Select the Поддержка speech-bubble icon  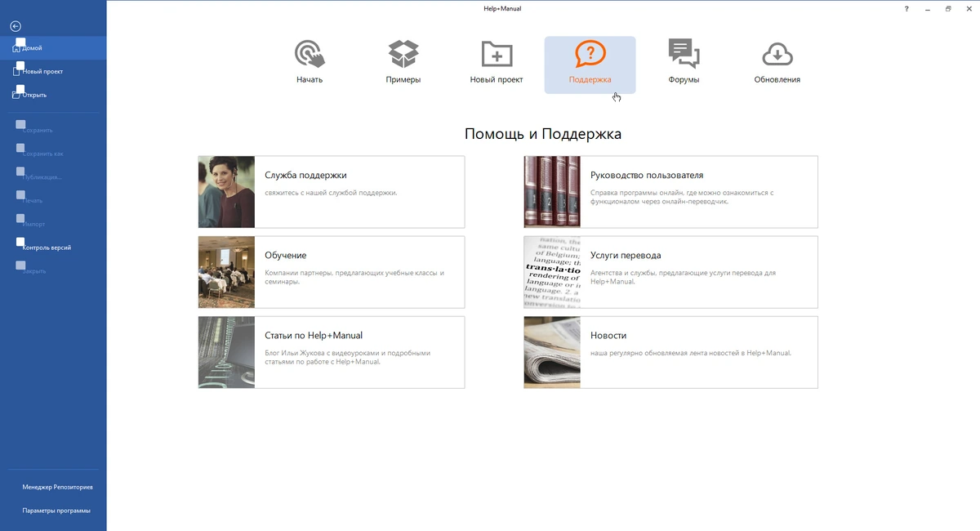click(590, 54)
